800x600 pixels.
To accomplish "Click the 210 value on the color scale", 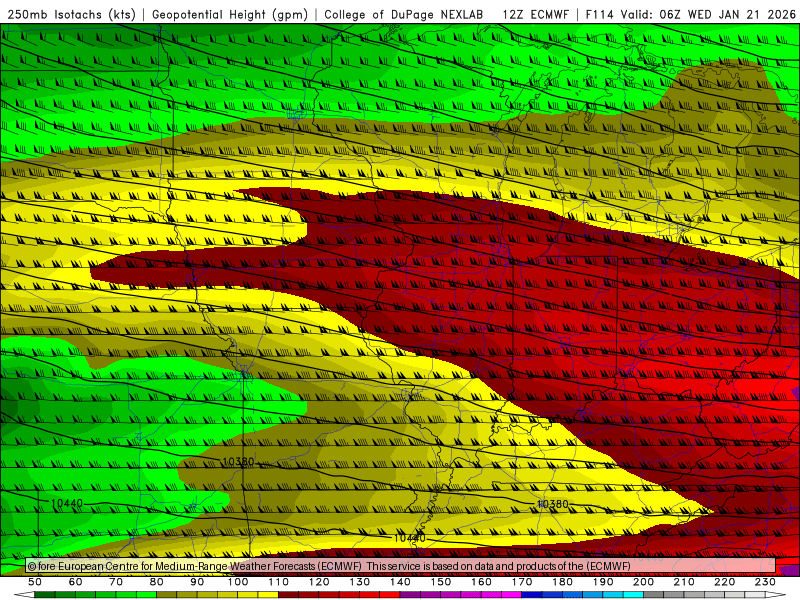I will point(684,582).
